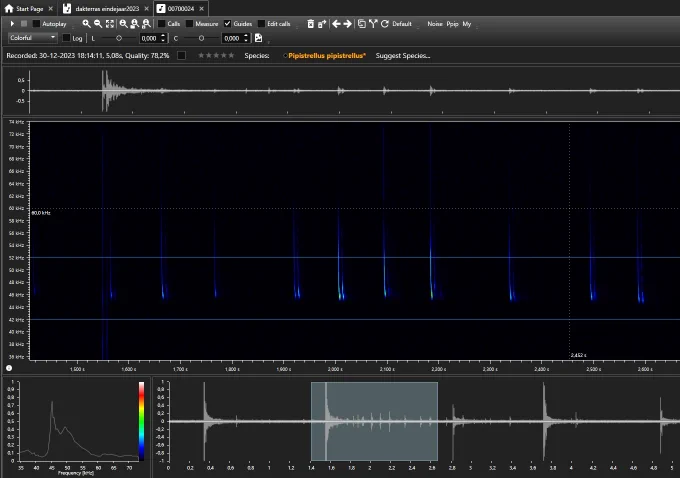Click the Default preset button
The width and height of the screenshot is (680, 478).
[x=402, y=23]
